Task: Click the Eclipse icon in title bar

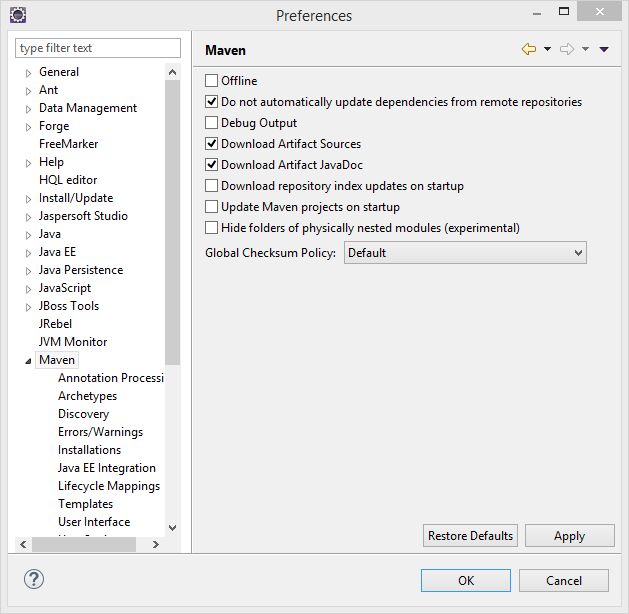Action: pos(18,15)
